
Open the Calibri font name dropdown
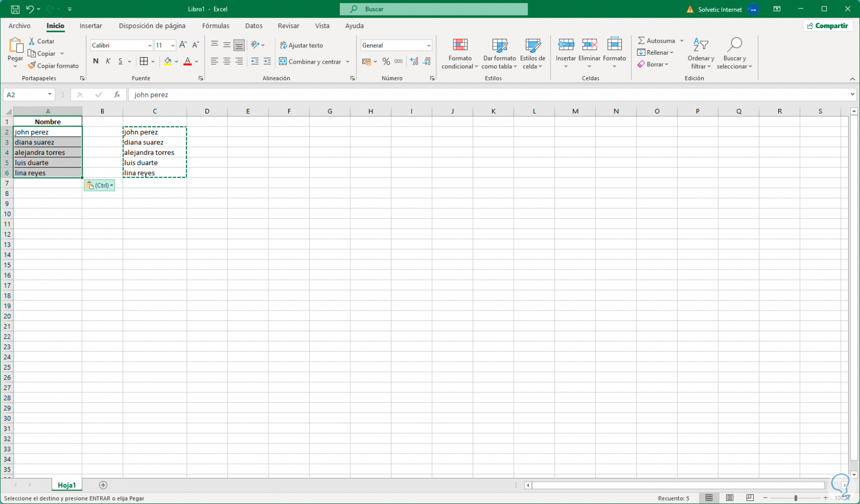coord(150,45)
